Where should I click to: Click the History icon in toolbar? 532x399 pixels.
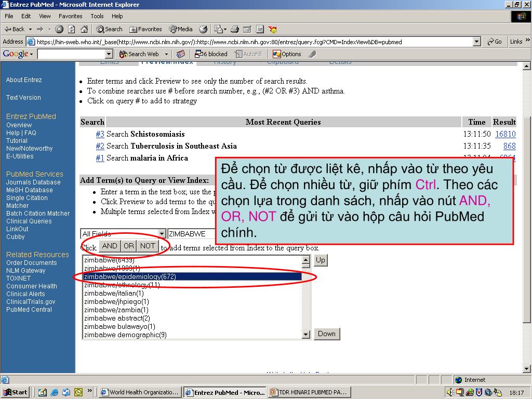(x=203, y=29)
